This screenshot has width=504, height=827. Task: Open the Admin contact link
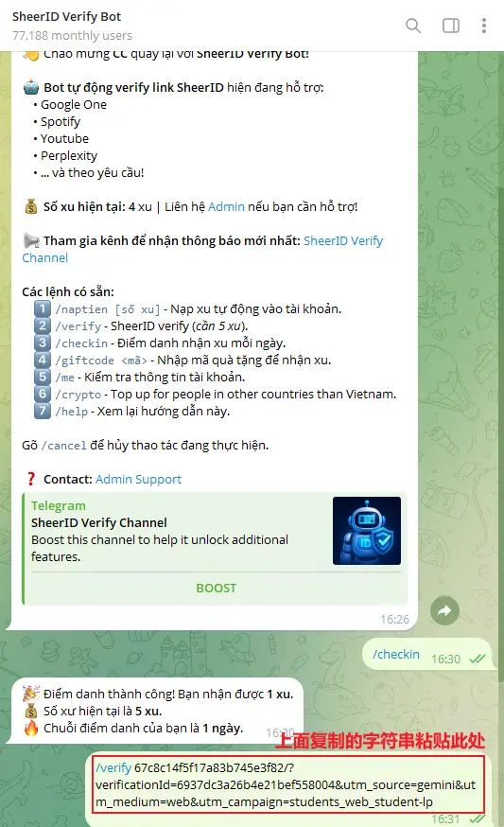(226, 206)
